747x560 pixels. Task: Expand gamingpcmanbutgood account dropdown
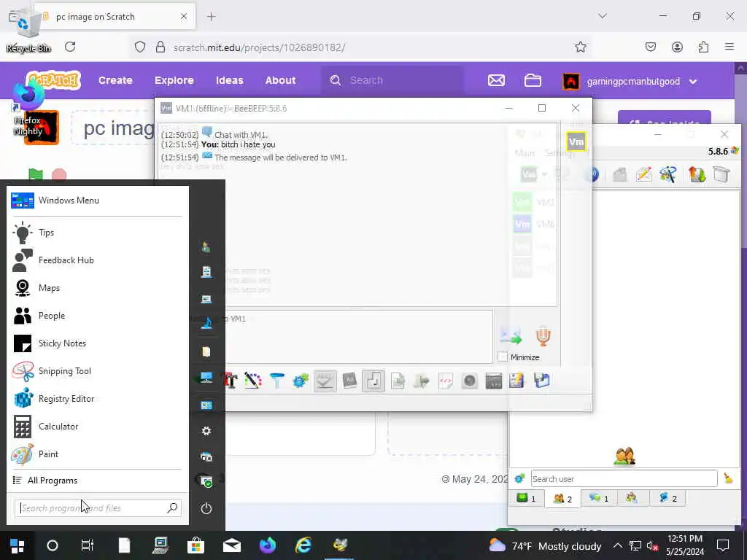[x=631, y=81]
